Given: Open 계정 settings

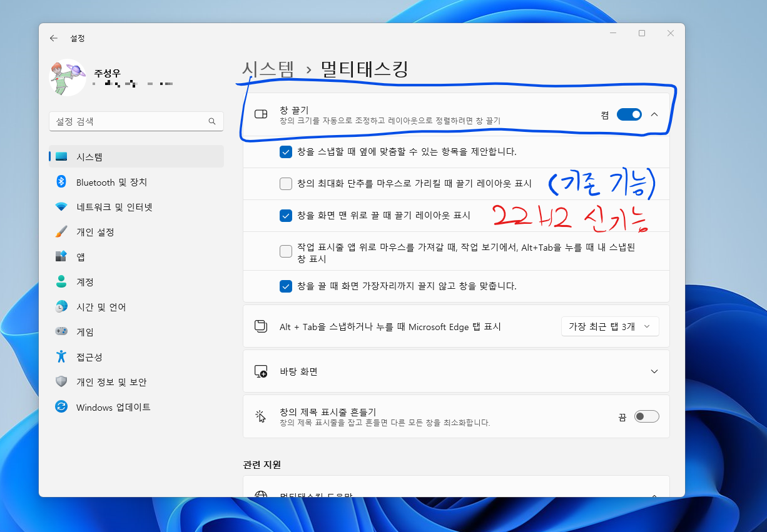Looking at the screenshot, I should [x=136, y=282].
